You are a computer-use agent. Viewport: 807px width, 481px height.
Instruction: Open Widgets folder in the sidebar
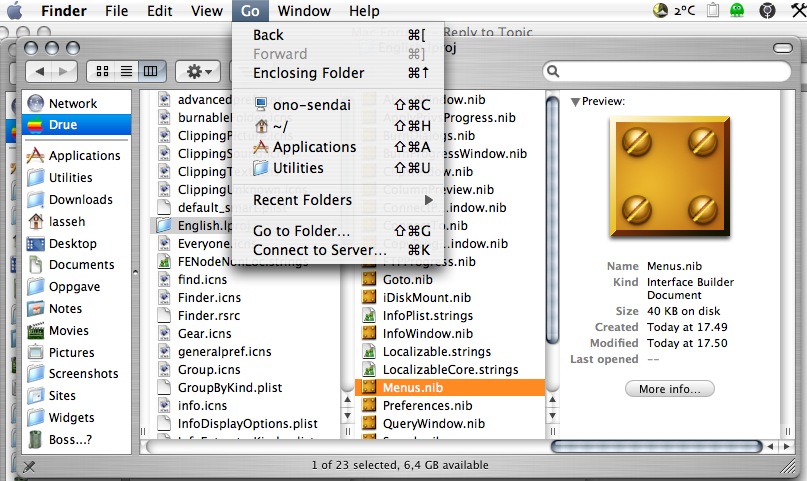76,418
